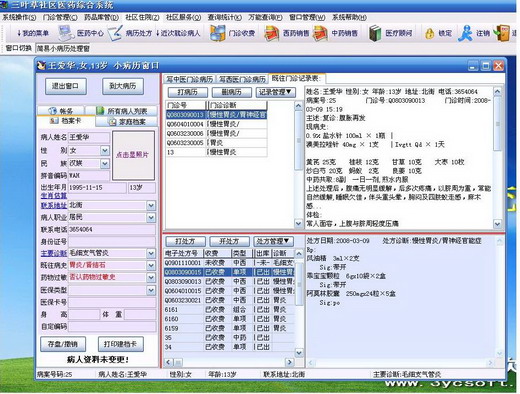Select prescription row 35 中药
This screenshot has width=520, height=394.
click(x=229, y=338)
